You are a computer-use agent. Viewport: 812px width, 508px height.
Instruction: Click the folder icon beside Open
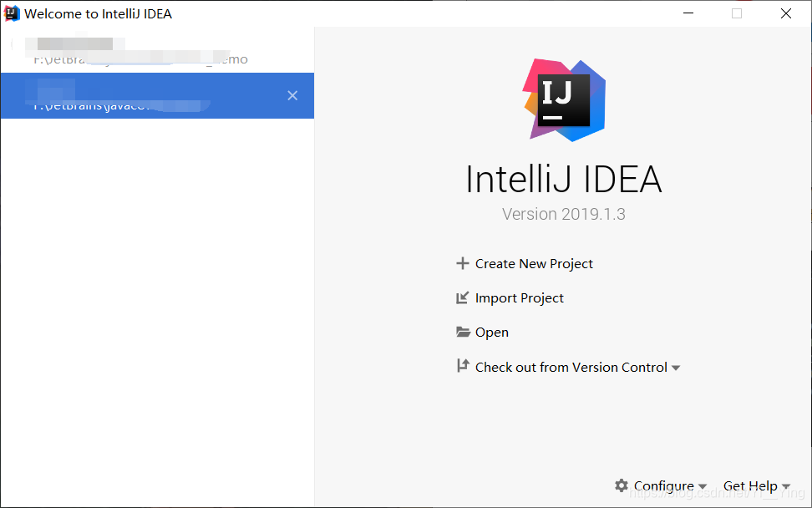463,332
